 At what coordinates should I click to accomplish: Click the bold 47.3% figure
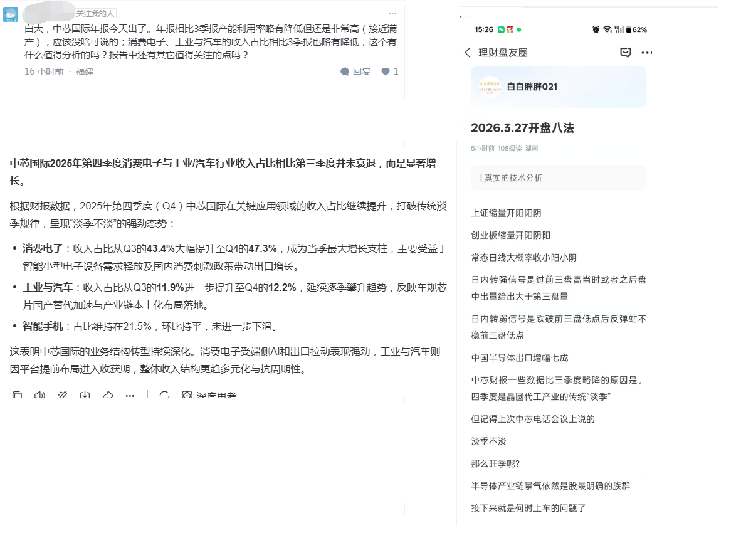click(262, 248)
